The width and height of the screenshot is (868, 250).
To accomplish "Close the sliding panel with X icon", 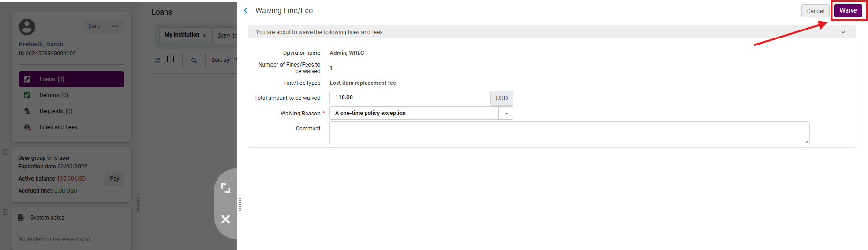I will [225, 219].
